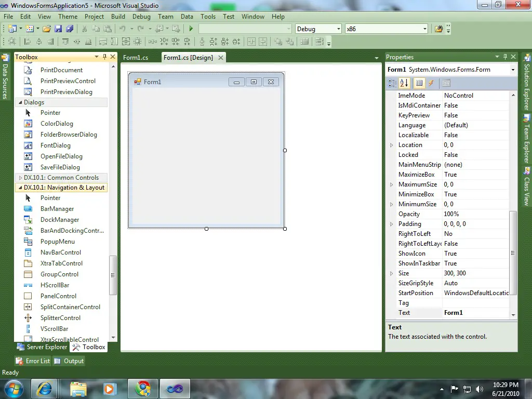Expand the Size property node
Screen dimensions: 532x399
[392, 273]
